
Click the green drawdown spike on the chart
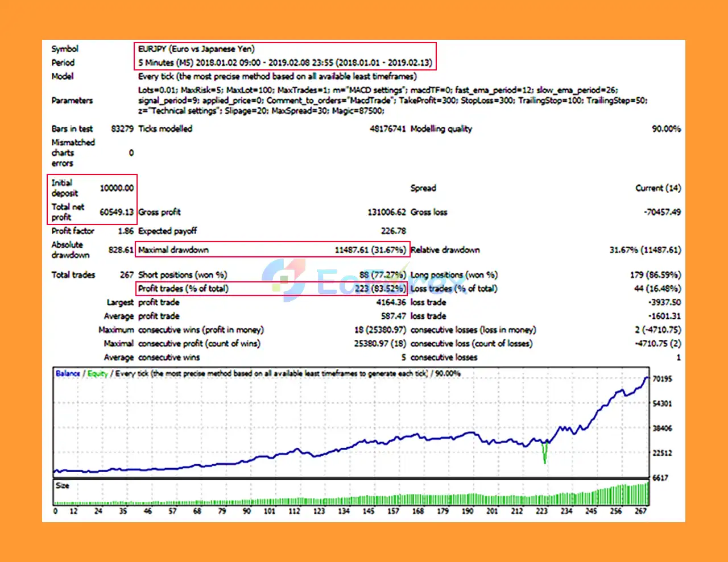[544, 452]
